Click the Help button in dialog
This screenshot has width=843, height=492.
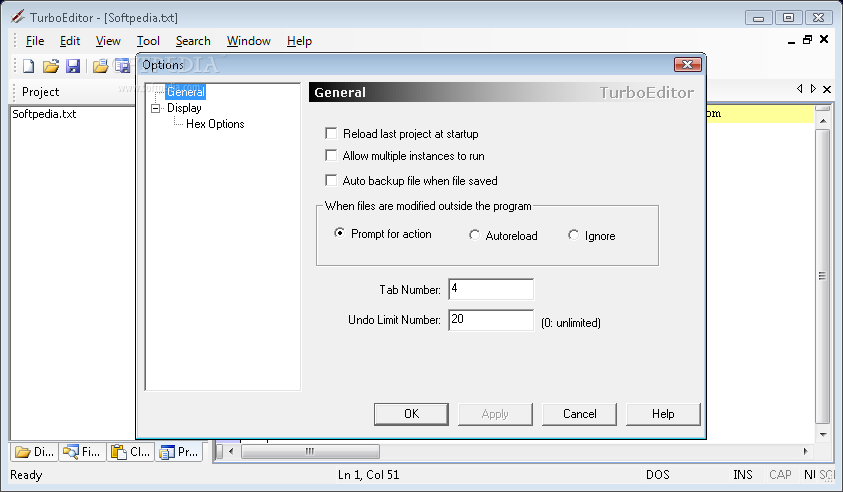663,414
